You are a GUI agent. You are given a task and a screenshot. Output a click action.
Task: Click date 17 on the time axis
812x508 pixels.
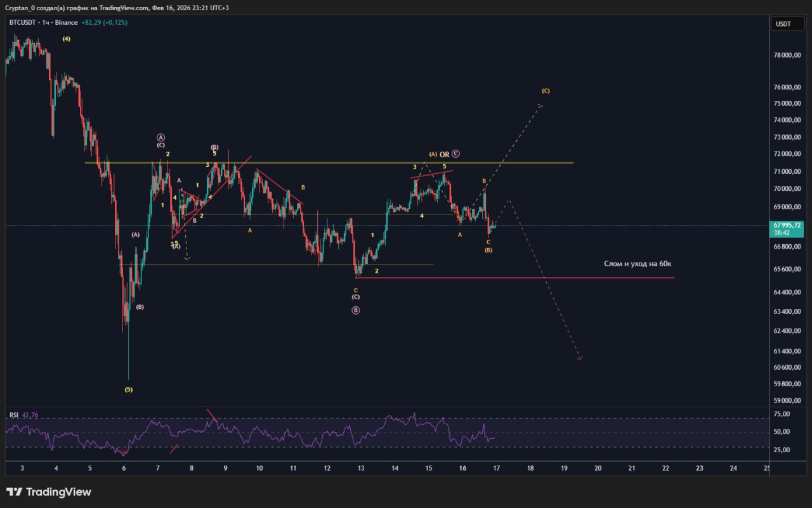point(497,468)
